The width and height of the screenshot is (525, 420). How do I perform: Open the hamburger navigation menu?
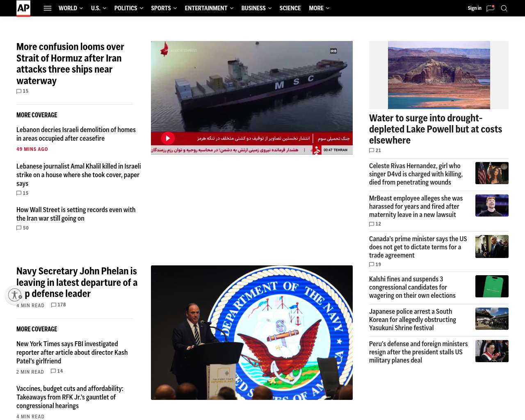pos(48,8)
